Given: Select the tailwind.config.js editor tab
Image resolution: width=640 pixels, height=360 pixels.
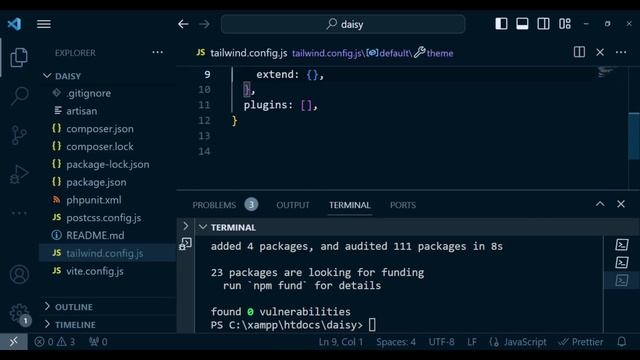Looking at the screenshot, I should coord(242,53).
